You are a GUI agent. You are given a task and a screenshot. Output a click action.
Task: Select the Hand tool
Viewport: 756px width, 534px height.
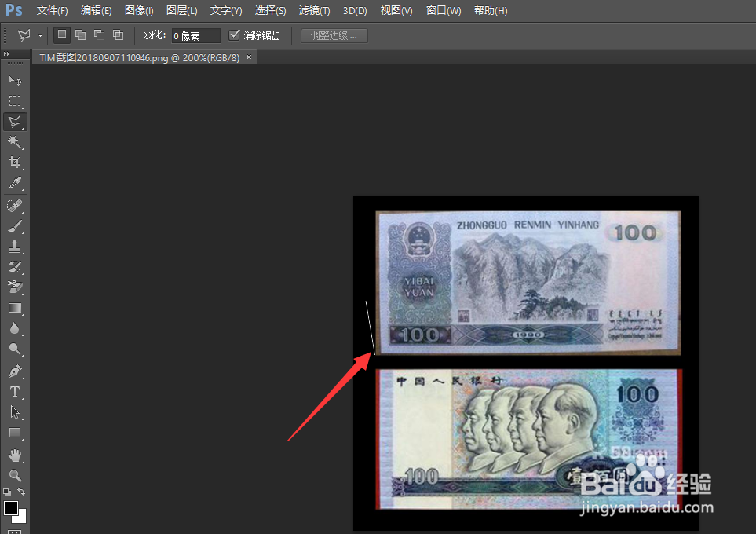click(x=14, y=455)
